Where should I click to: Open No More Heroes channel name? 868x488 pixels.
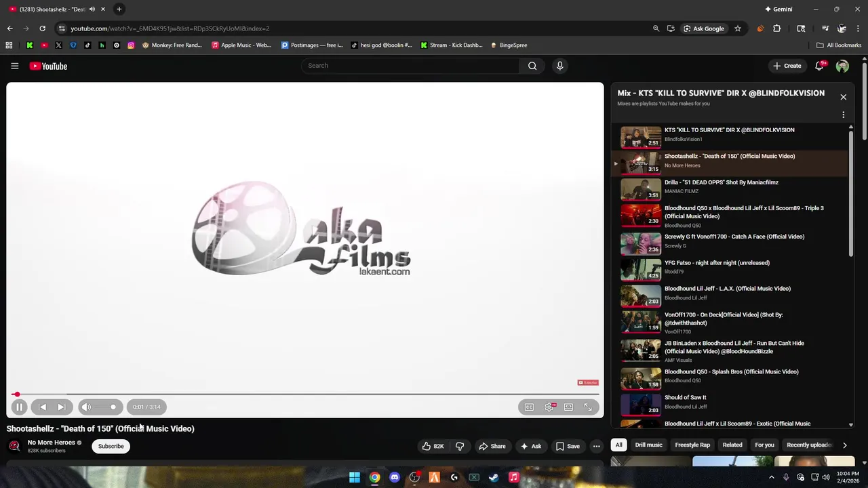pos(51,443)
